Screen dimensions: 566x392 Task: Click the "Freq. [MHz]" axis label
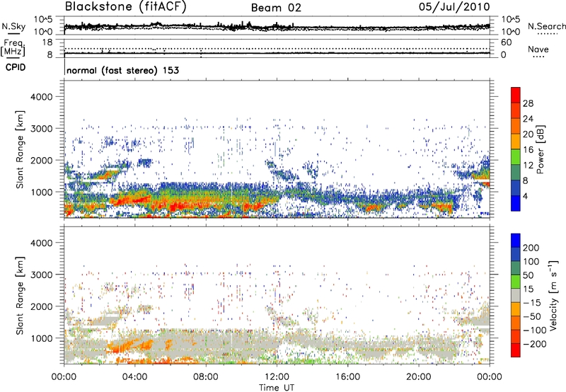point(13,48)
